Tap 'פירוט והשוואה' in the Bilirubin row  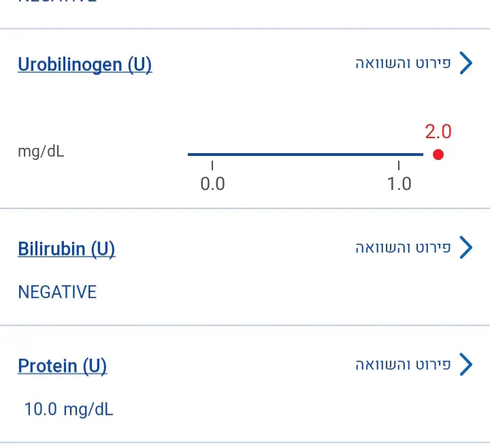(x=403, y=248)
